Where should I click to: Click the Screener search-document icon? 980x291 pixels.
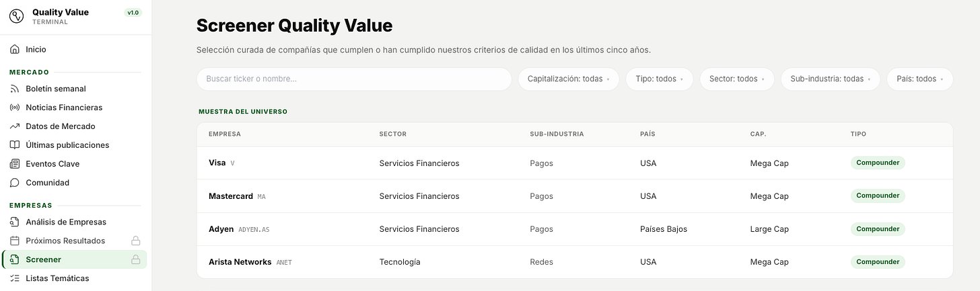[15, 259]
